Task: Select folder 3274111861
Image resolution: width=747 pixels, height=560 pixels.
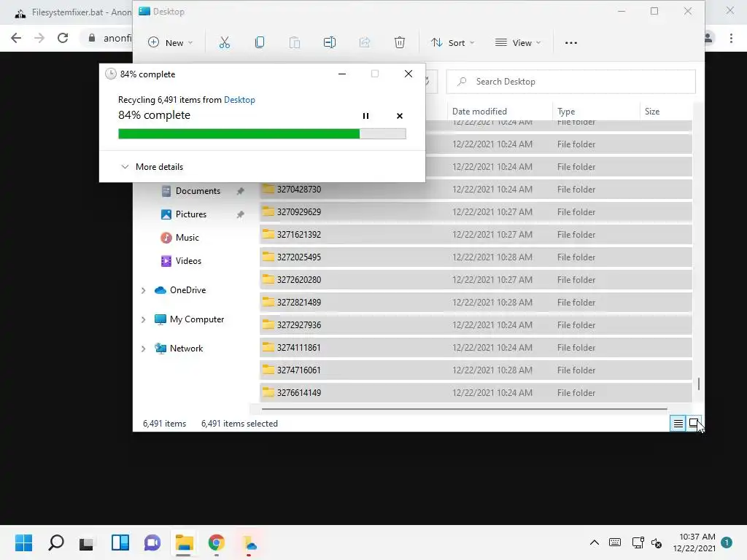Action: [476, 348]
